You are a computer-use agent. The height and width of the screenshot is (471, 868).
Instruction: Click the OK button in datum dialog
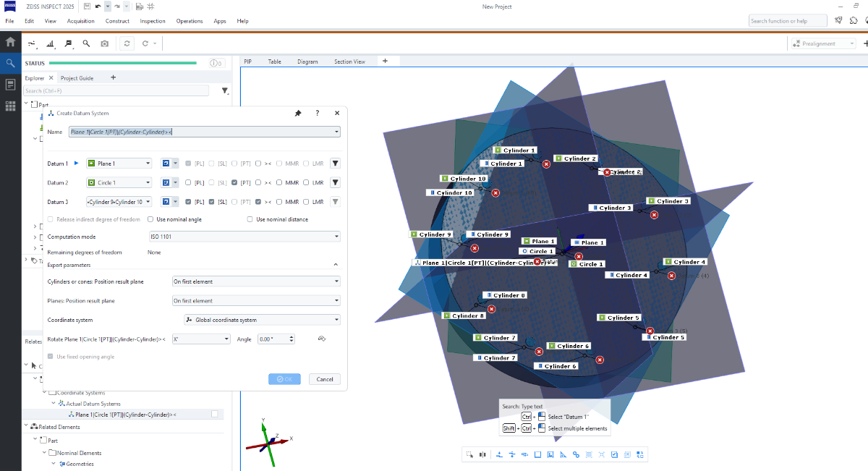(x=284, y=379)
